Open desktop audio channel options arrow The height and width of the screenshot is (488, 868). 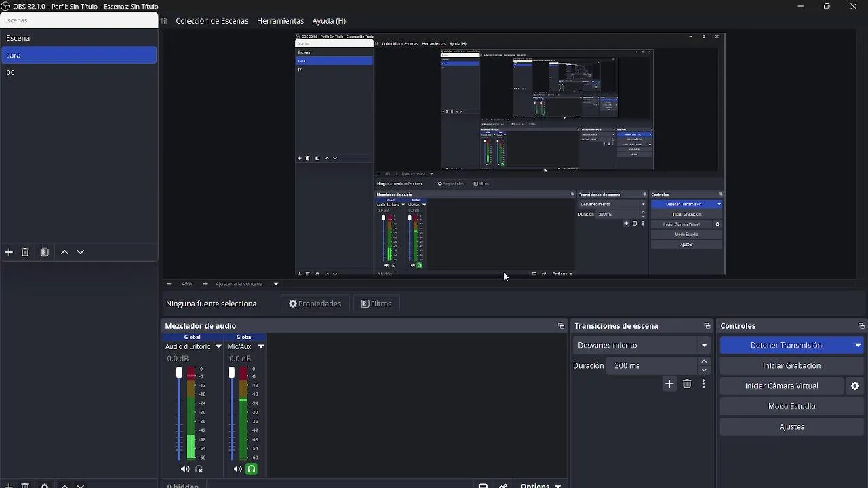tap(218, 346)
